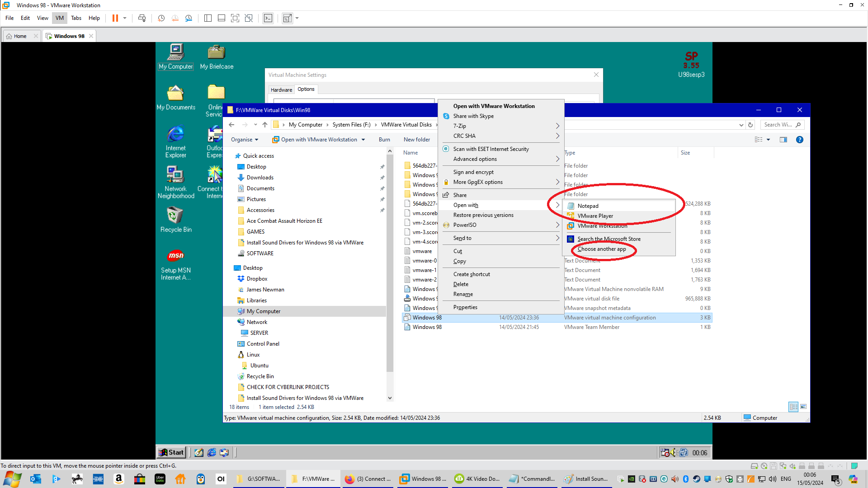Image resolution: width=868 pixels, height=488 pixels.
Task: Enter full screen mode icon
Action: pos(235,18)
